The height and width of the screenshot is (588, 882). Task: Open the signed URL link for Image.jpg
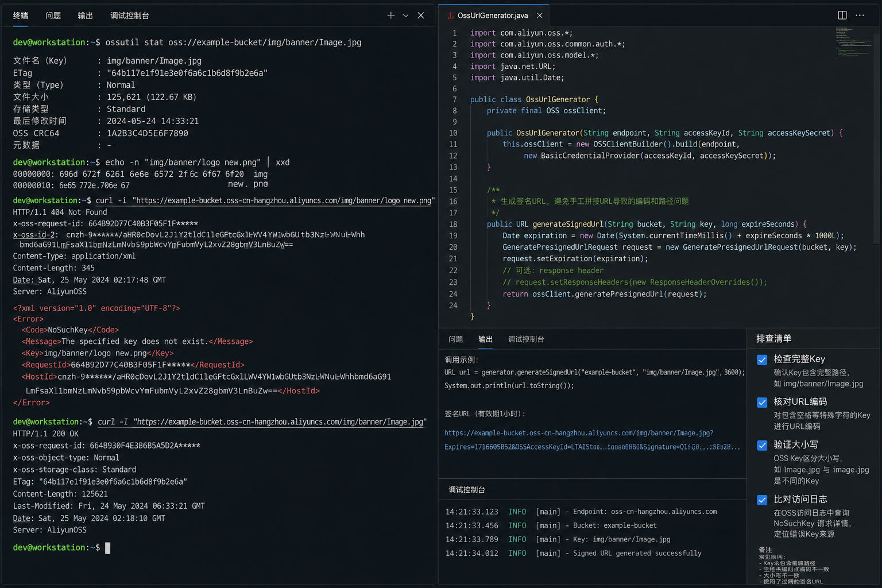click(x=592, y=440)
